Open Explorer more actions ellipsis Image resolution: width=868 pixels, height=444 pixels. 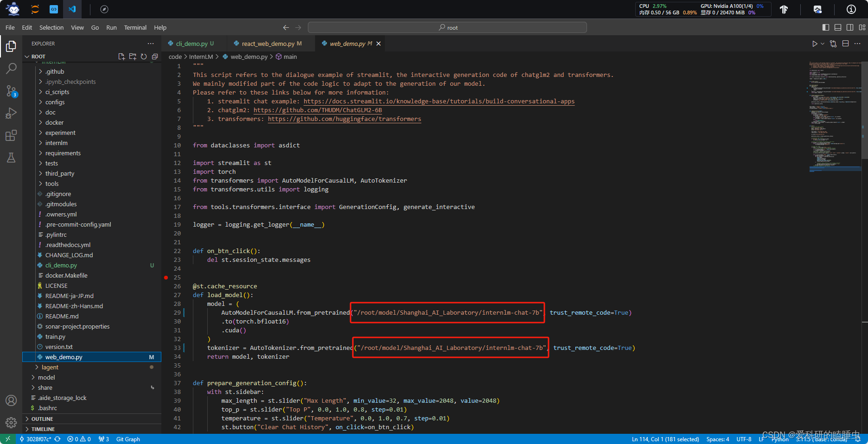(151, 44)
